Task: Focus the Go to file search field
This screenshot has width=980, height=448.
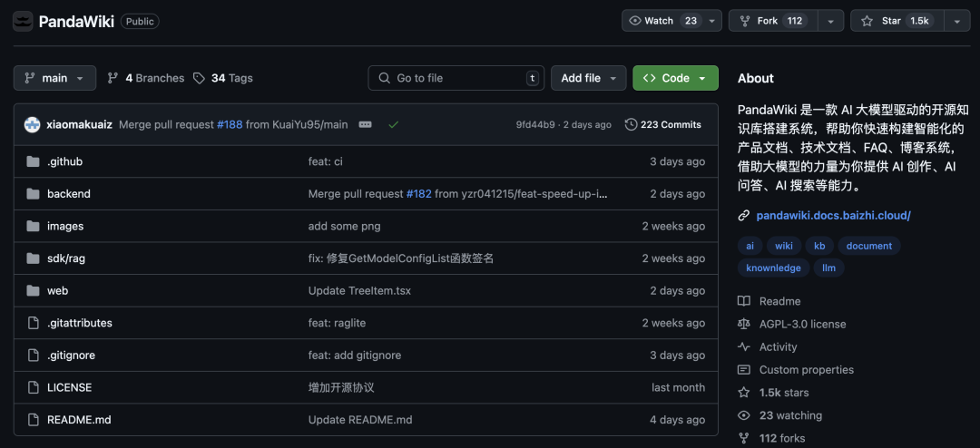Action: (x=456, y=78)
